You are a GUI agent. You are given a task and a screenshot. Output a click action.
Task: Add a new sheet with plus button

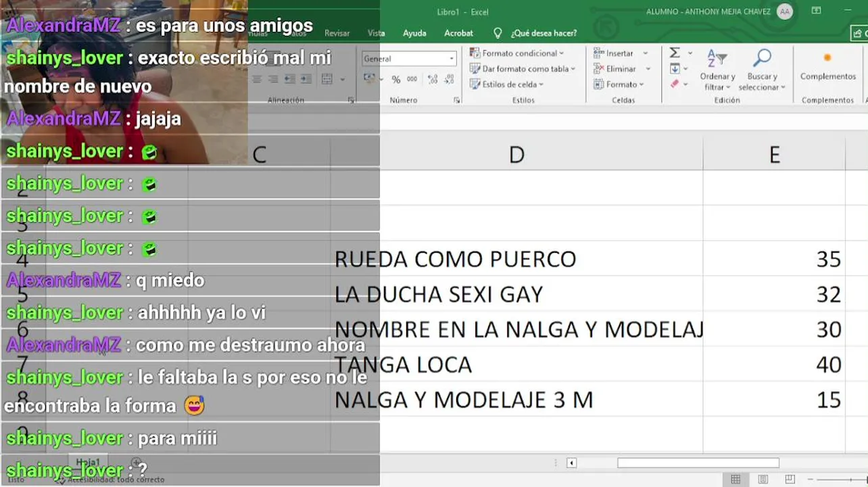[137, 463]
